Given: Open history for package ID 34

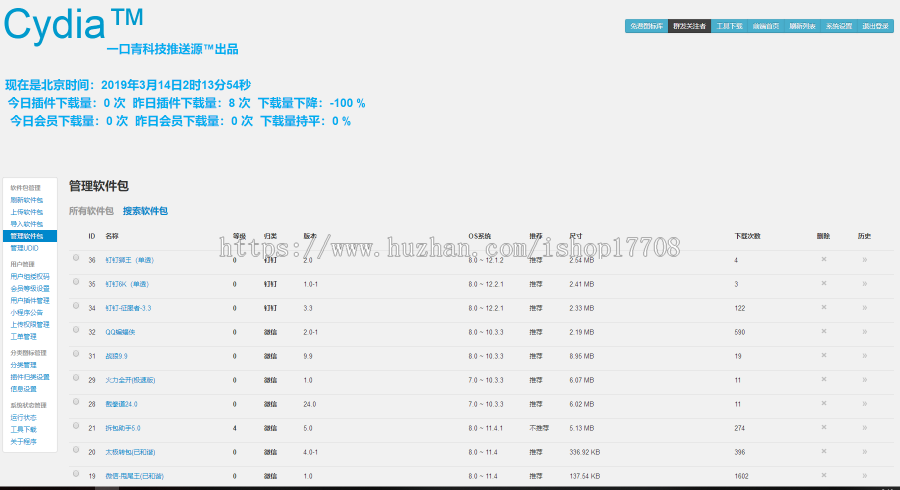Looking at the screenshot, I should coord(864,308).
